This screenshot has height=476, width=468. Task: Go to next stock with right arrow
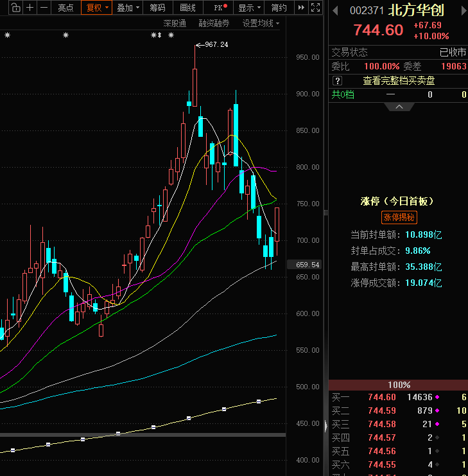pos(464,11)
